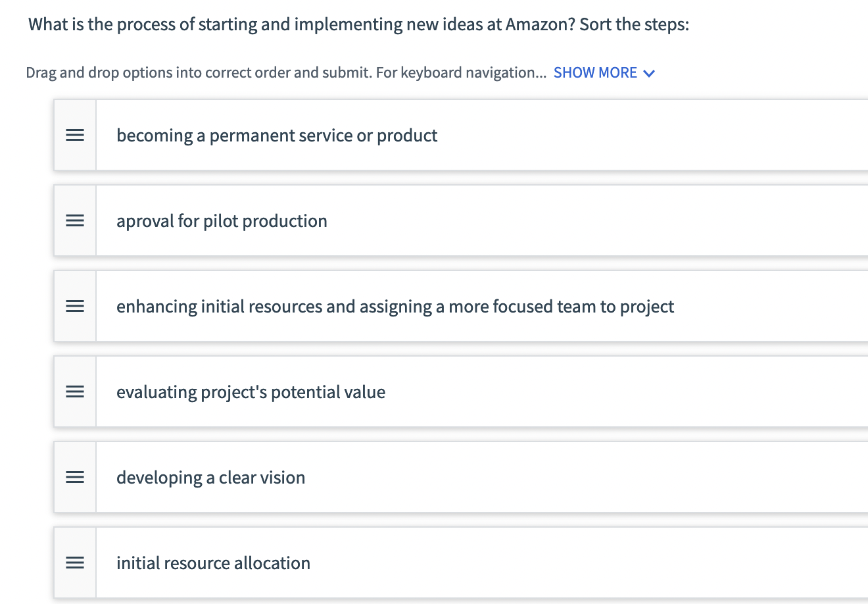Click the reorder handle for 'developing a clear vision'
The image size is (868, 604).
pos(75,477)
